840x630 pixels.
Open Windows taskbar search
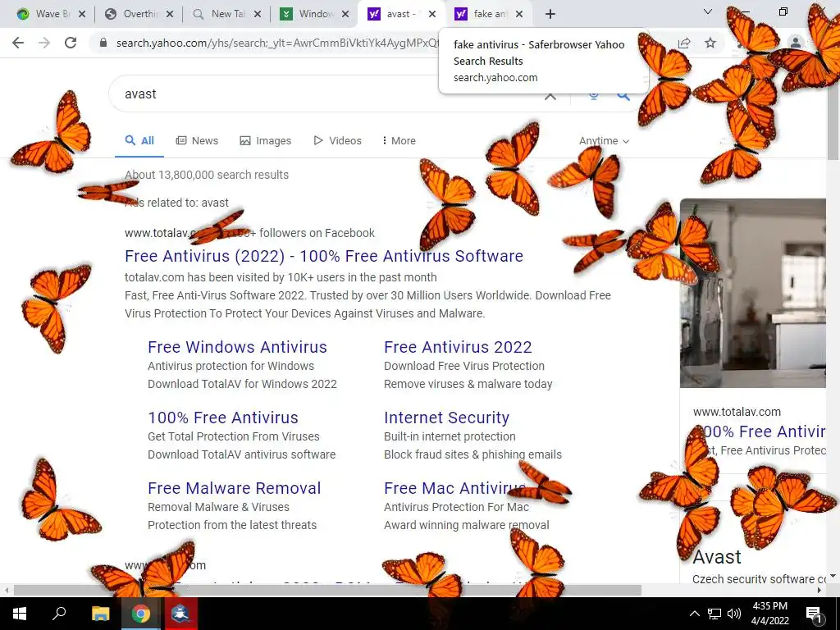click(59, 614)
